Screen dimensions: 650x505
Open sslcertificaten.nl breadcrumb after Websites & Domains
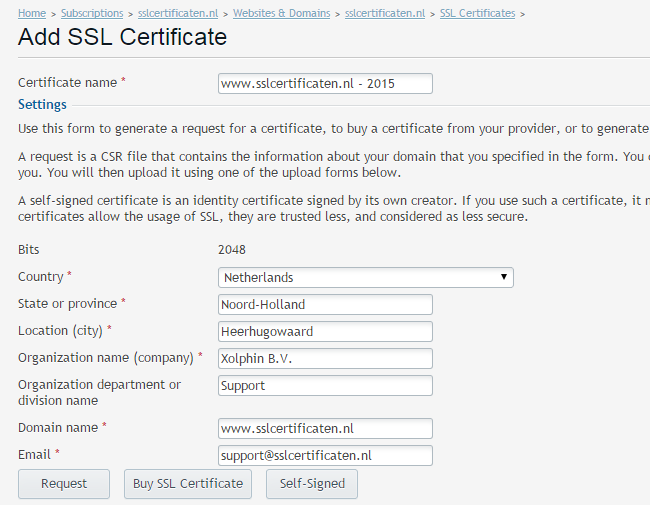click(385, 13)
